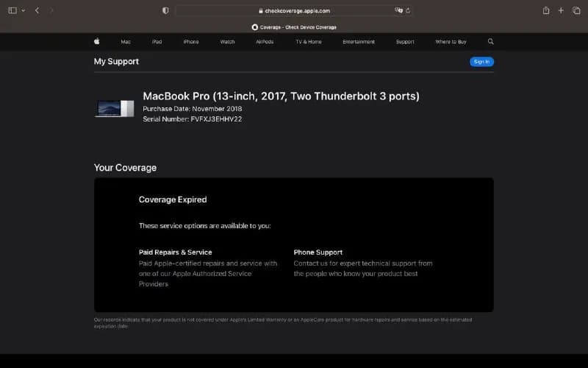The height and width of the screenshot is (368, 588).
Task: Open the iPhone menu item
Action: click(191, 42)
